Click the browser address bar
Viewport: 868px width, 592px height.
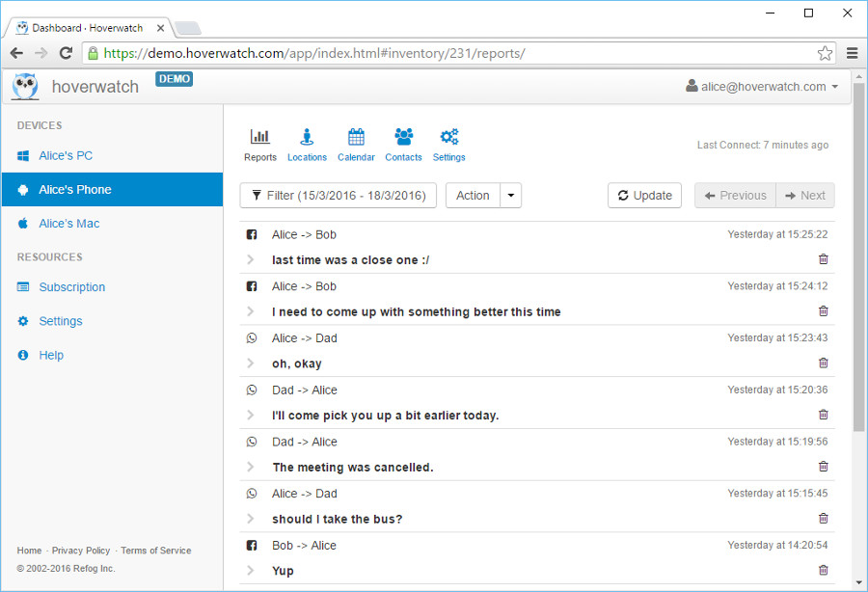pos(459,53)
